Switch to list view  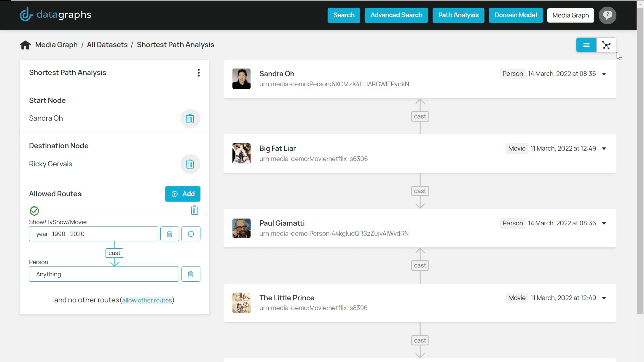click(x=586, y=45)
